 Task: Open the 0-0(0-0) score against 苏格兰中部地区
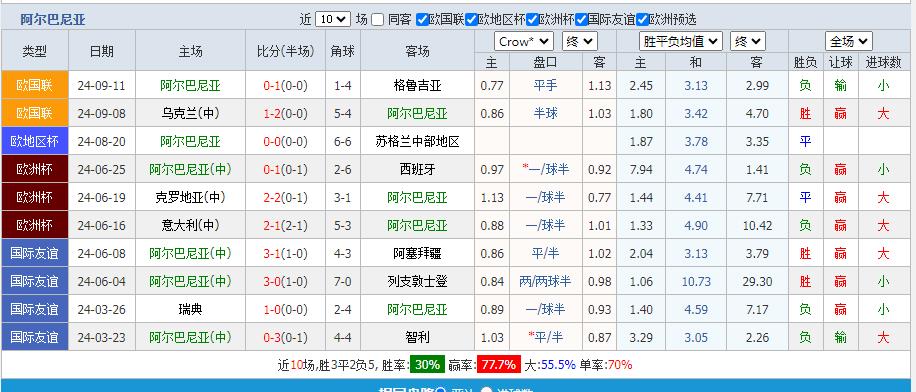coord(286,142)
